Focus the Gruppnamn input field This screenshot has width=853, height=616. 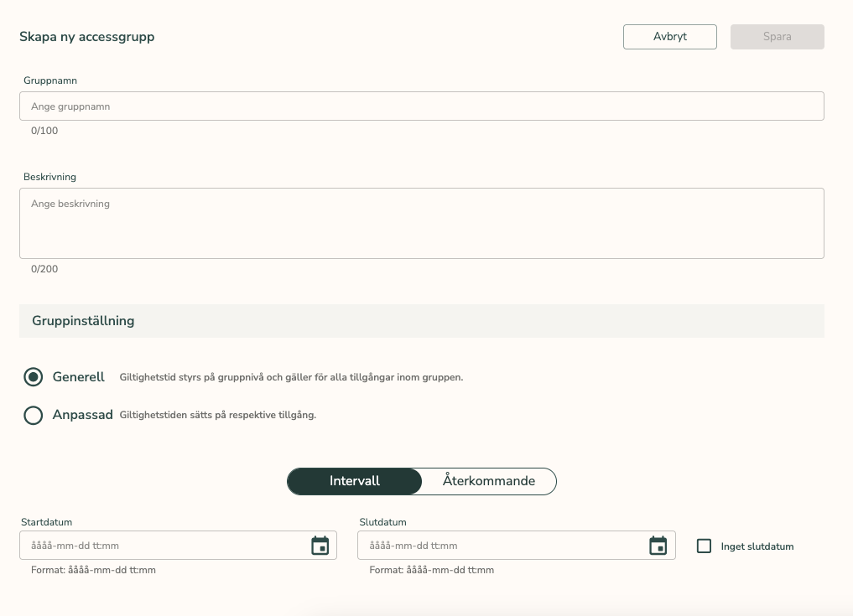coord(421,106)
